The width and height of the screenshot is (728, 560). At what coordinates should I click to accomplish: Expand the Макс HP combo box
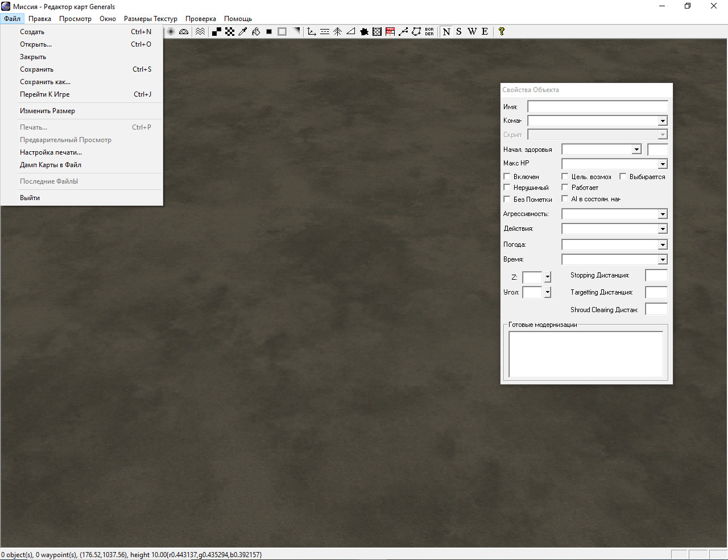pos(663,164)
